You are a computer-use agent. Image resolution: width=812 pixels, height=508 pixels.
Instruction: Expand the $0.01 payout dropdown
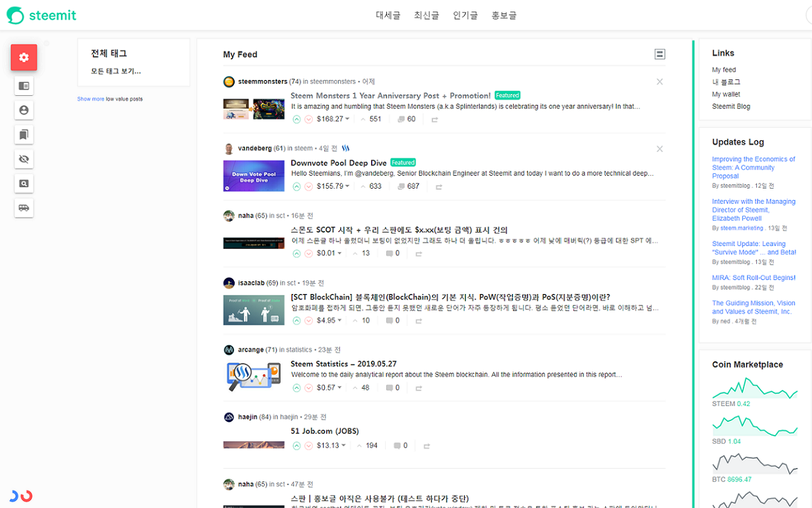(x=329, y=253)
